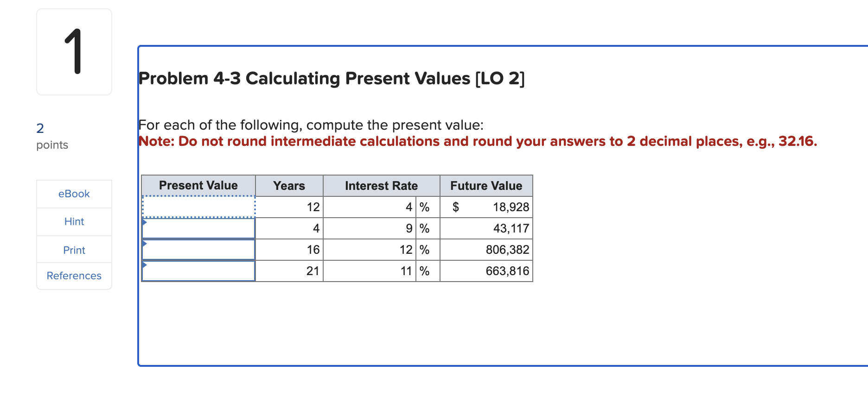Click the Present Value column header

click(x=198, y=185)
